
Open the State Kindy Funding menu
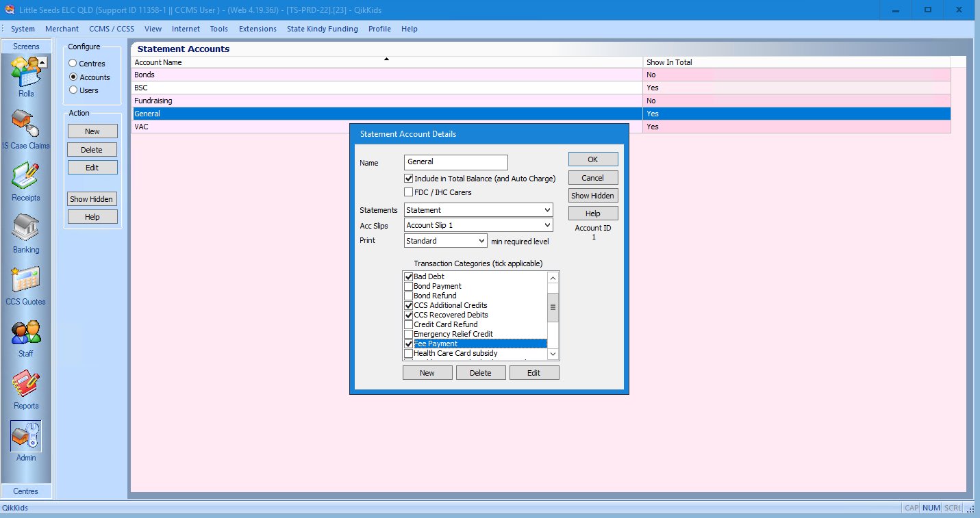[323, 29]
